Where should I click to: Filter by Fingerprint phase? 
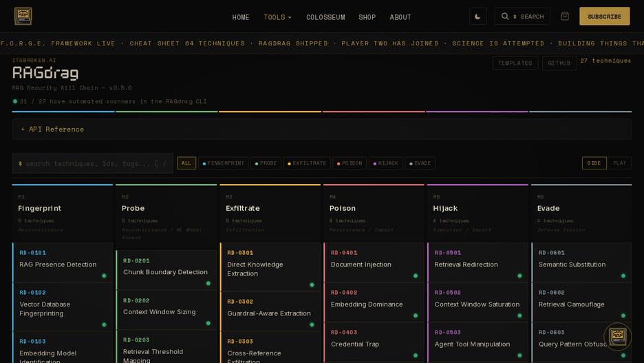click(223, 163)
